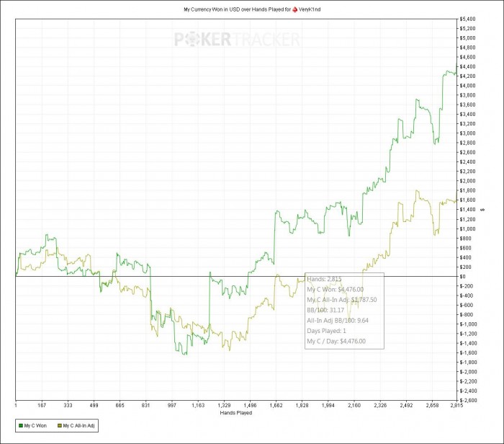The width and height of the screenshot is (504, 444).
Task: Click the chart title for VeryK1nd
Action: 252,9
